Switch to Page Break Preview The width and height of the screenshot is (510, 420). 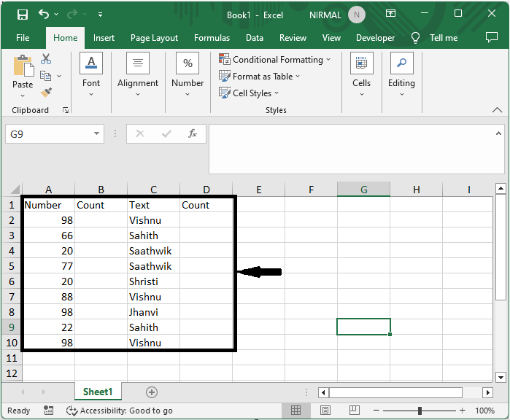click(354, 411)
